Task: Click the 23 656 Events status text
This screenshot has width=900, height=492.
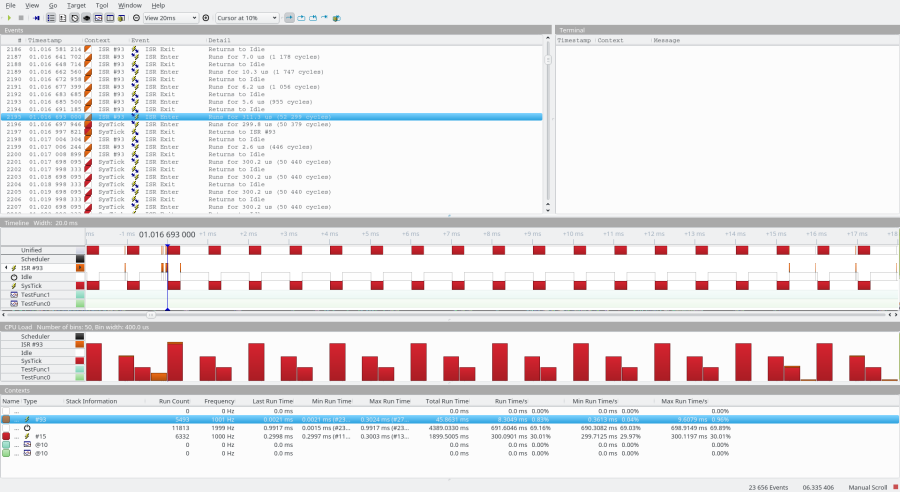Action: tap(768, 487)
